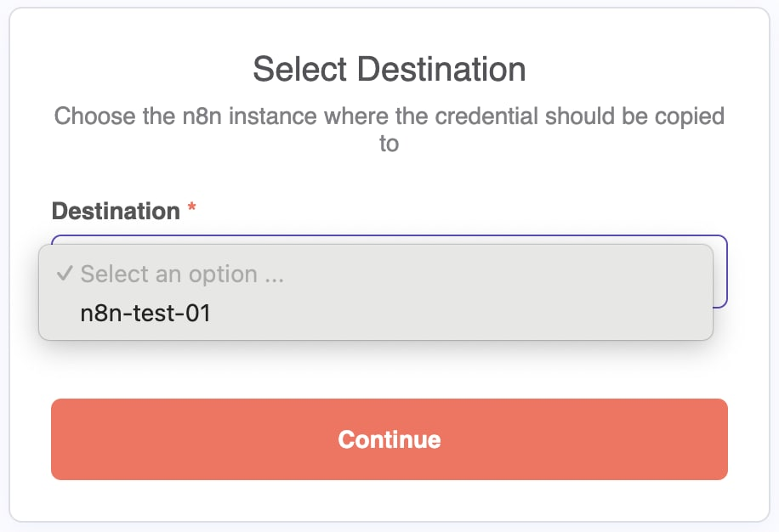This screenshot has width=779, height=532.
Task: Click the "Select Destination" title text
Action: click(389, 69)
